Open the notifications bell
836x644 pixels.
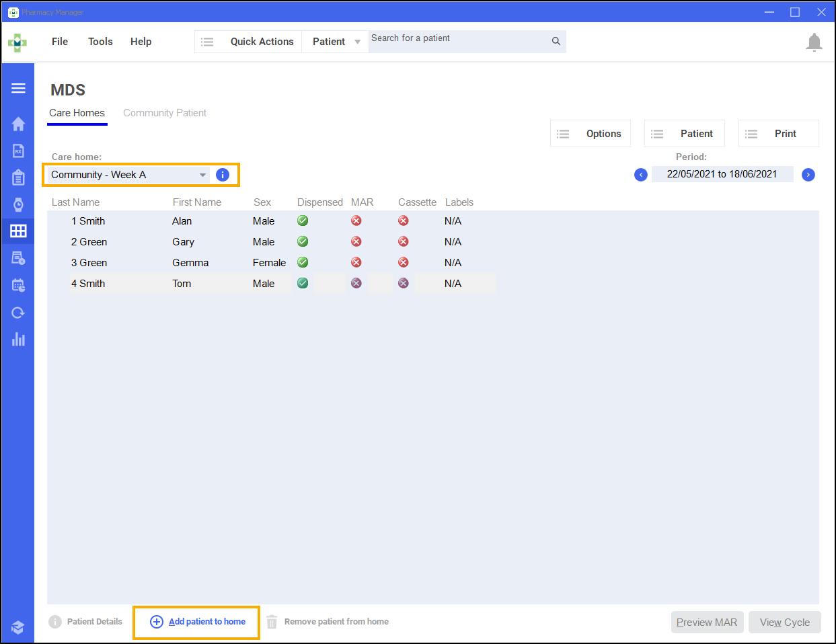click(x=814, y=42)
